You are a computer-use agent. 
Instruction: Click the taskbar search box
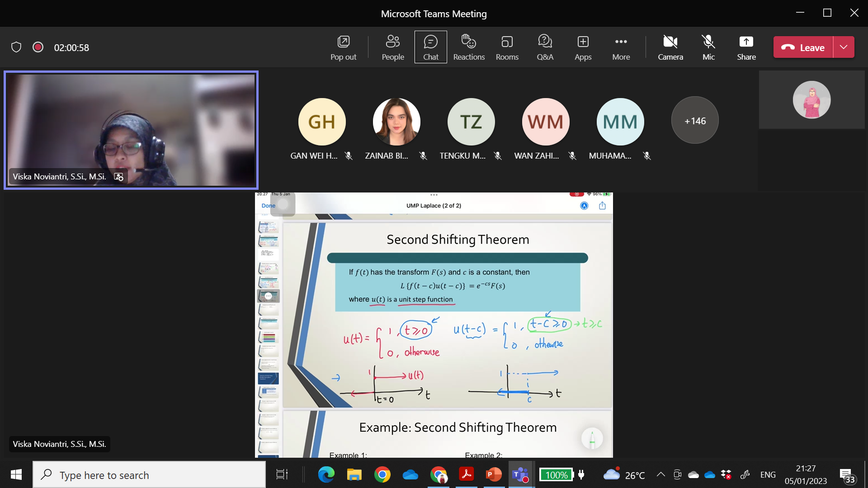tap(149, 475)
